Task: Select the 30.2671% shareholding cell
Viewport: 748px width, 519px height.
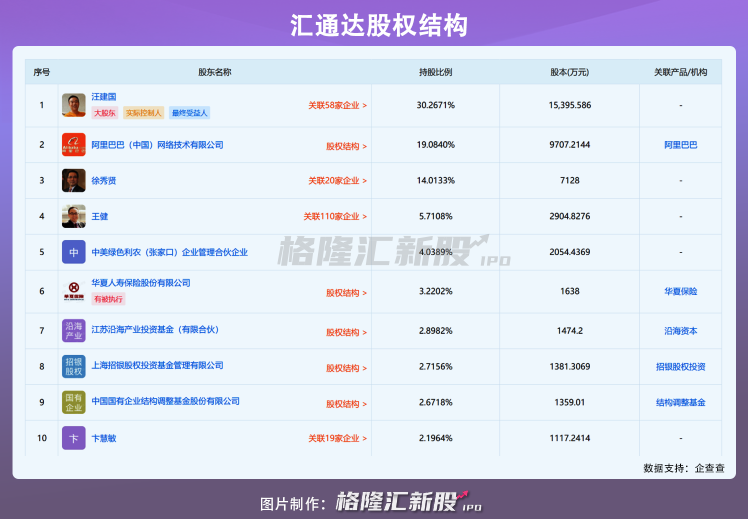Action: (x=436, y=105)
